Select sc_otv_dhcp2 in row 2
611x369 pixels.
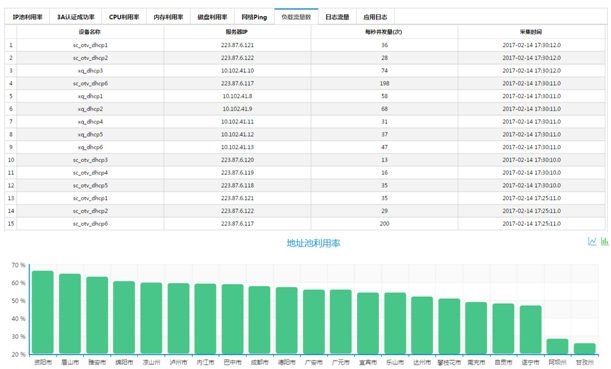[90, 58]
